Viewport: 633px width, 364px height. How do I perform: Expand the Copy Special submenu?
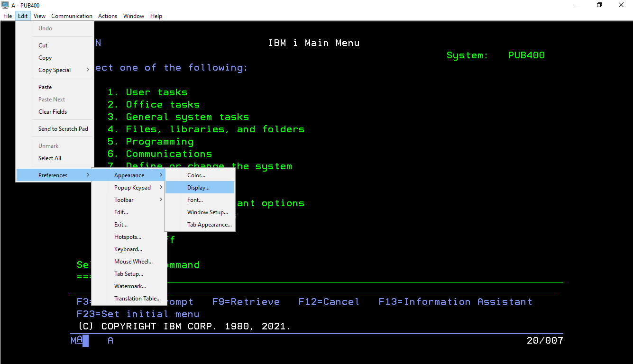pos(55,70)
